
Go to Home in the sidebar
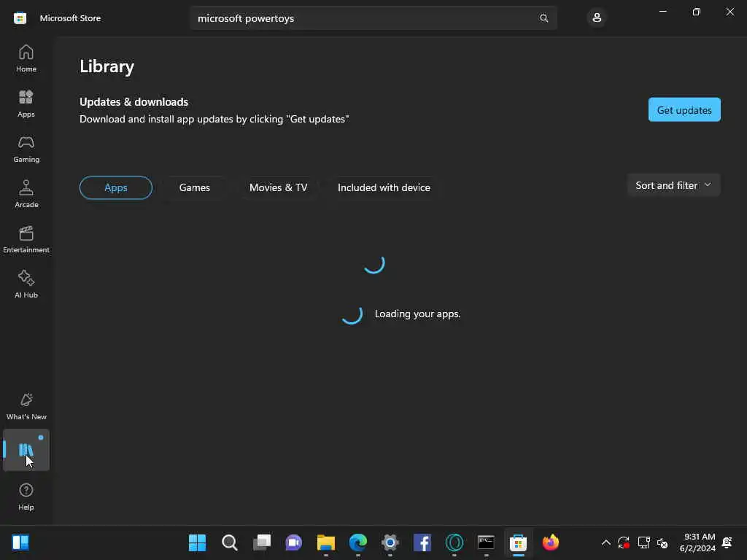click(x=26, y=58)
